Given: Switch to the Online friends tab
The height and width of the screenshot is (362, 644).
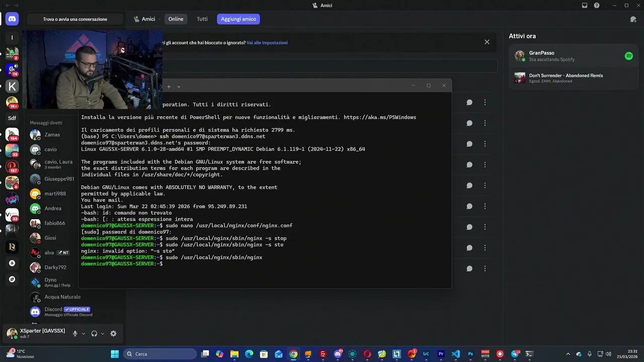Looking at the screenshot, I should (x=176, y=19).
